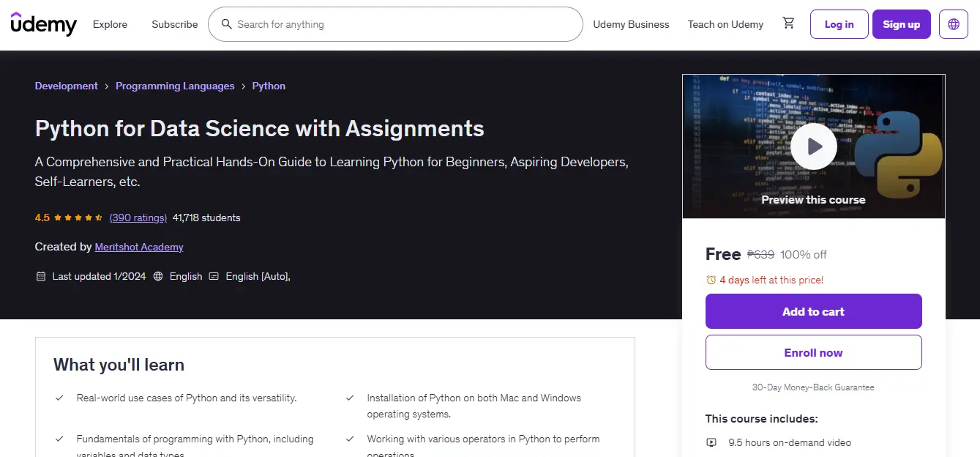Click the Udemy logo
Image resolution: width=980 pixels, height=457 pixels.
(44, 24)
